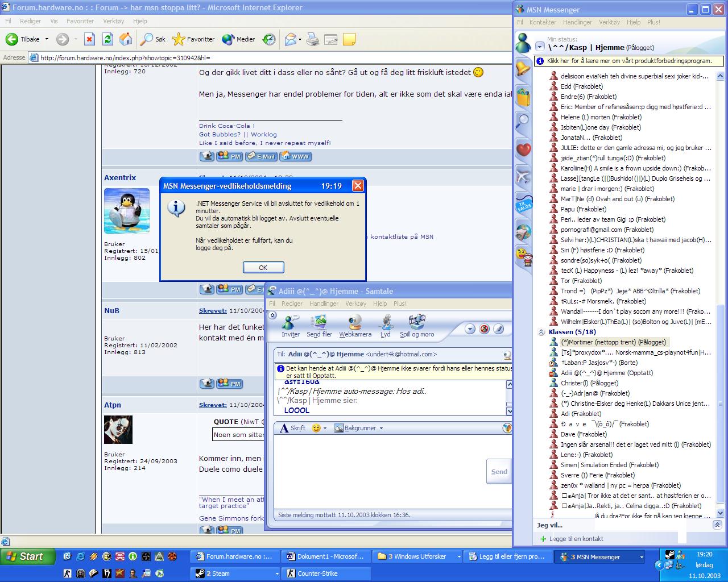
Task: Collapse the chat toolbar with the up-down arrow button
Action: click(272, 315)
